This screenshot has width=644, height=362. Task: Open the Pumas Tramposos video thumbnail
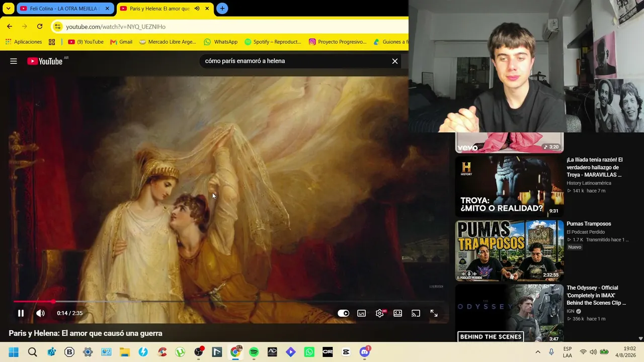510,250
